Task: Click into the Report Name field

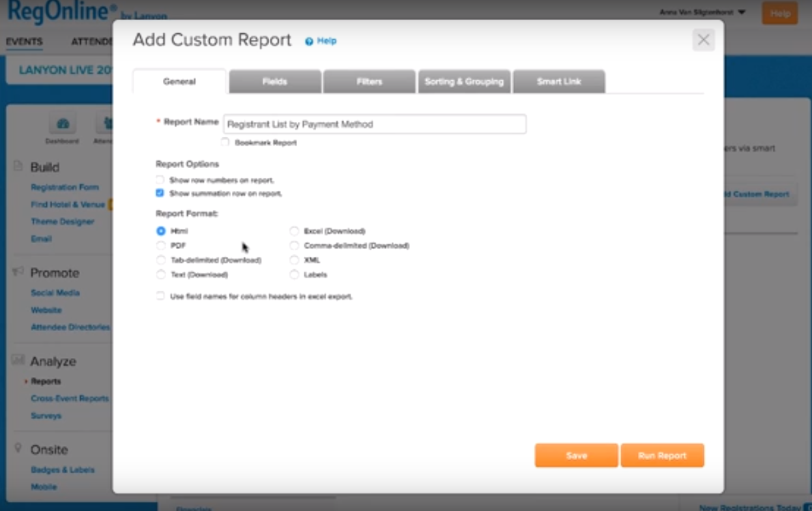Action: [x=374, y=124]
